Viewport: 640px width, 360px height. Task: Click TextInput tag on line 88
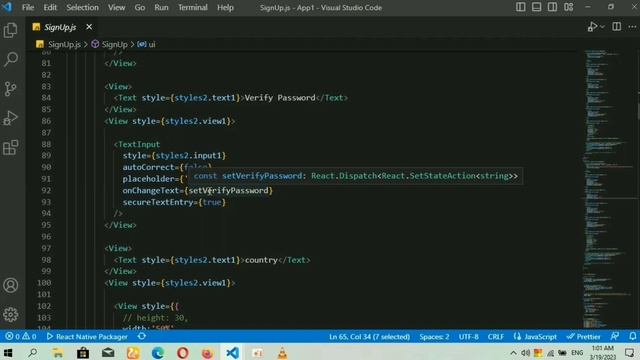(x=139, y=144)
